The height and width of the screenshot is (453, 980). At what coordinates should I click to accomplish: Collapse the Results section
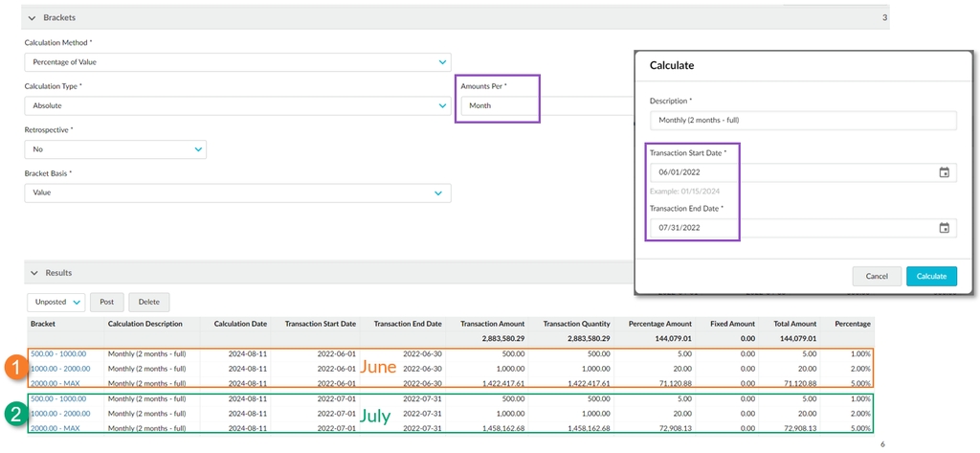pos(33,273)
